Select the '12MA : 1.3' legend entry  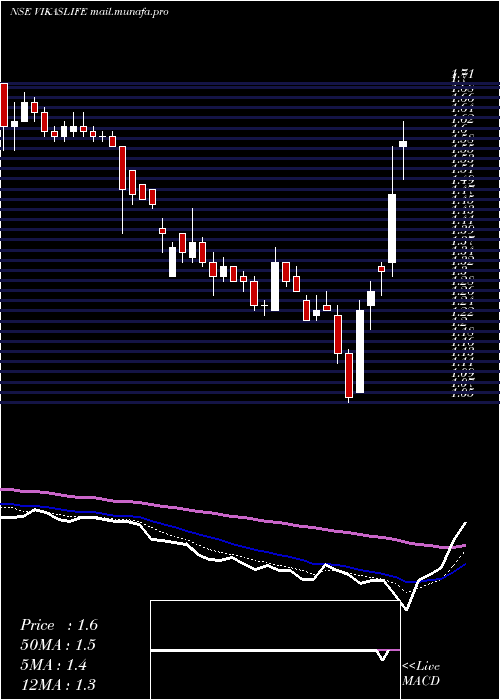pos(58,684)
